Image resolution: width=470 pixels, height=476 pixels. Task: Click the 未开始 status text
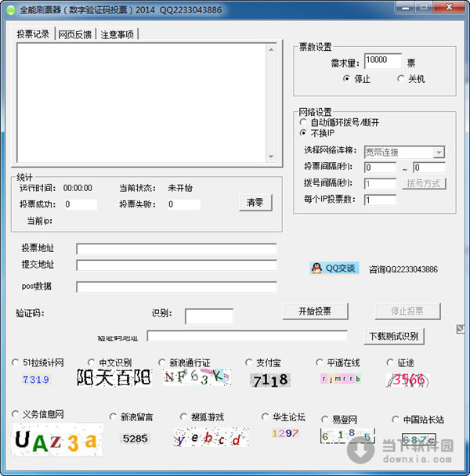[180, 188]
